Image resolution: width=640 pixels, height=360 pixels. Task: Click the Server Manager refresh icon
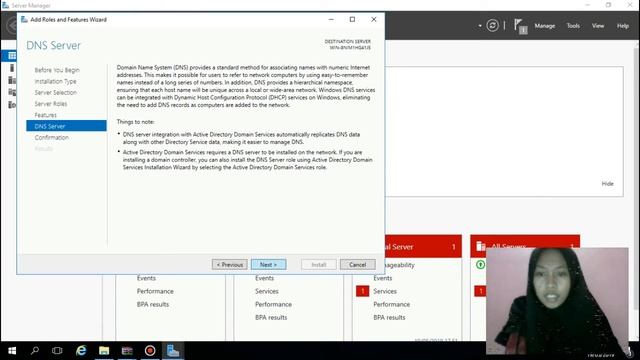(492, 25)
